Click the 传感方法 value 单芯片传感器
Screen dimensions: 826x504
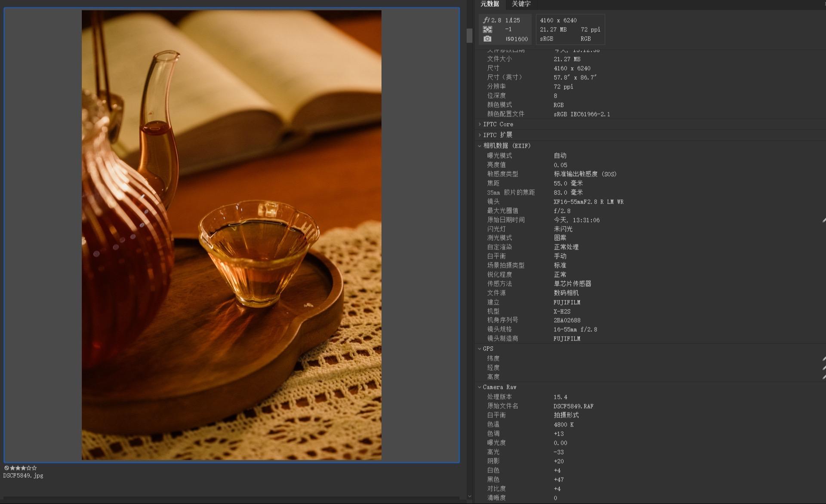tap(573, 284)
